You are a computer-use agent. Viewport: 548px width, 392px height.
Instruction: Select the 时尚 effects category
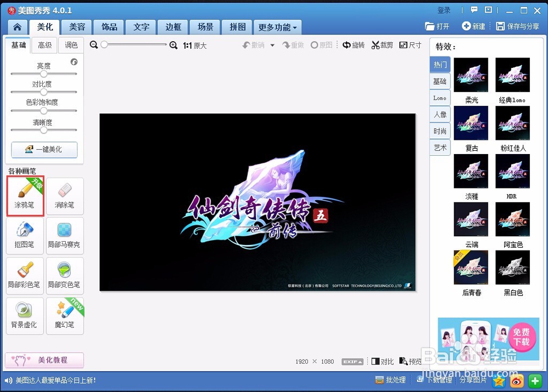[x=440, y=131]
